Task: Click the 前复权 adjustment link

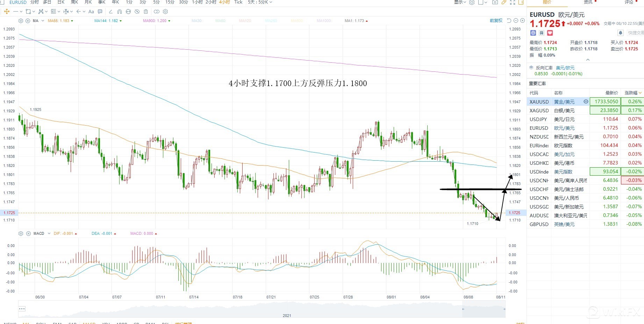Action: pyautogui.click(x=496, y=21)
